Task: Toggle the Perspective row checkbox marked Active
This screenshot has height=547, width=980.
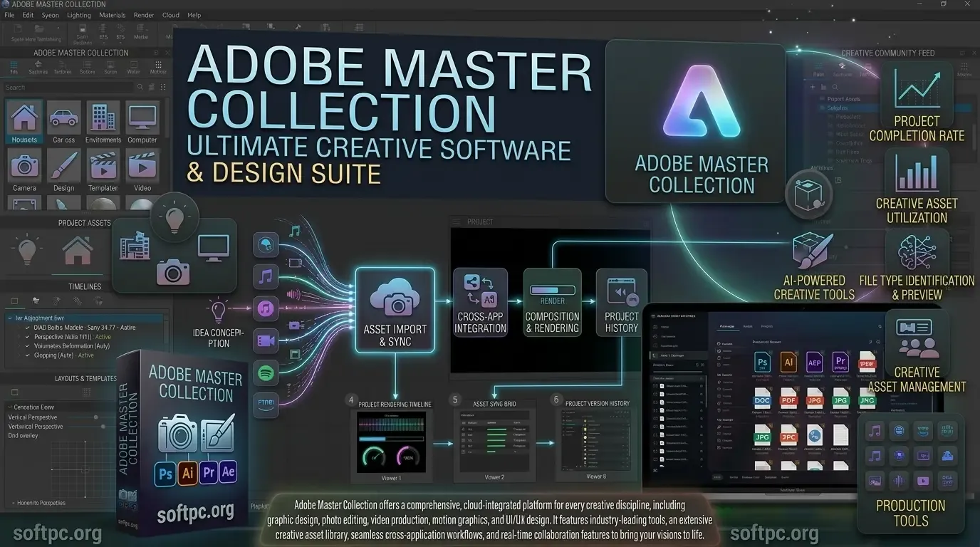Action: [28, 337]
